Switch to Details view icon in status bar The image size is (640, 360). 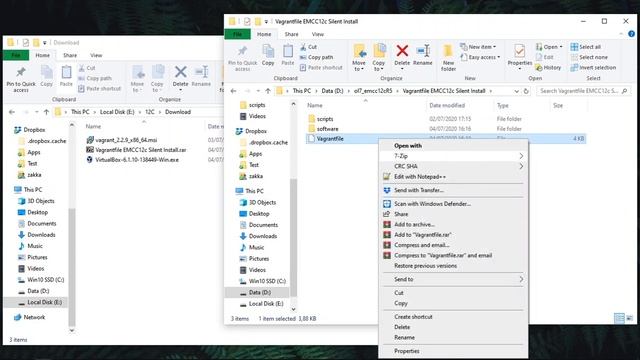pos(619,318)
